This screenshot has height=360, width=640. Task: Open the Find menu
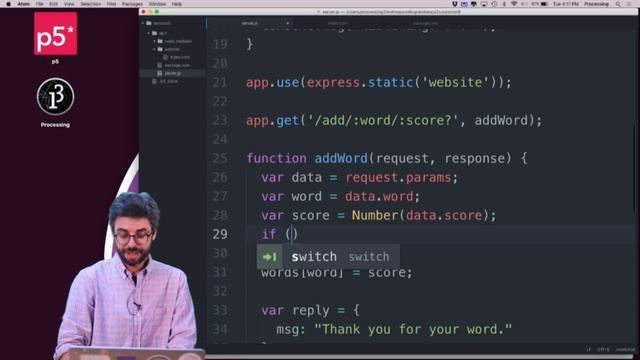point(111,4)
